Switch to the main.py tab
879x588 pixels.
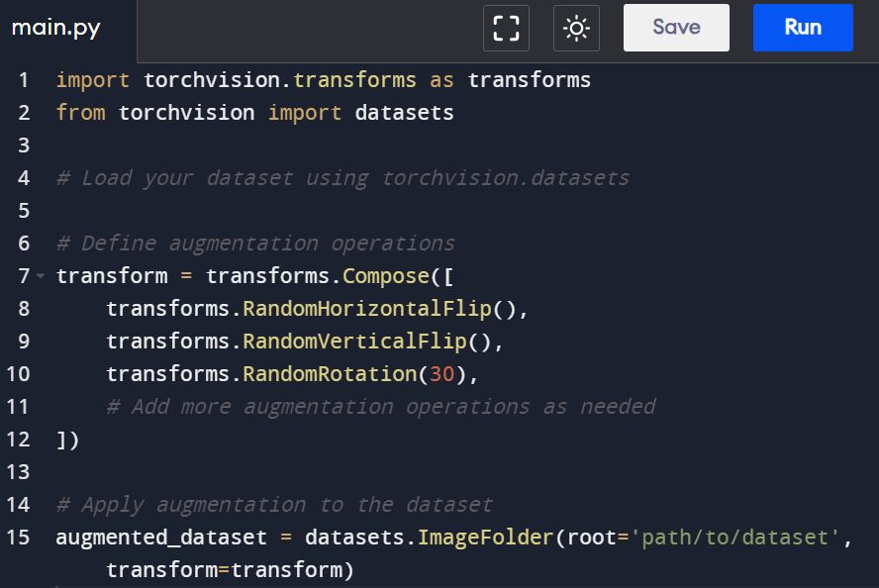[55, 28]
